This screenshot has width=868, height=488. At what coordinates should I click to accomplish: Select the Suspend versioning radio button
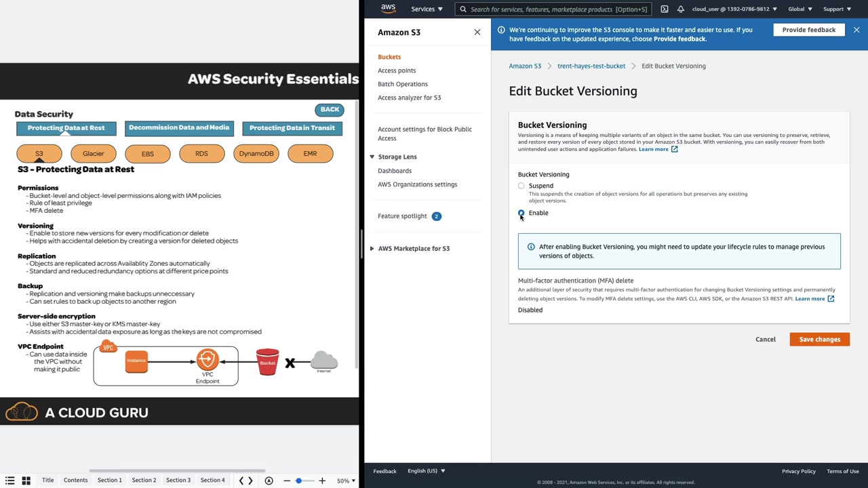[521, 186]
